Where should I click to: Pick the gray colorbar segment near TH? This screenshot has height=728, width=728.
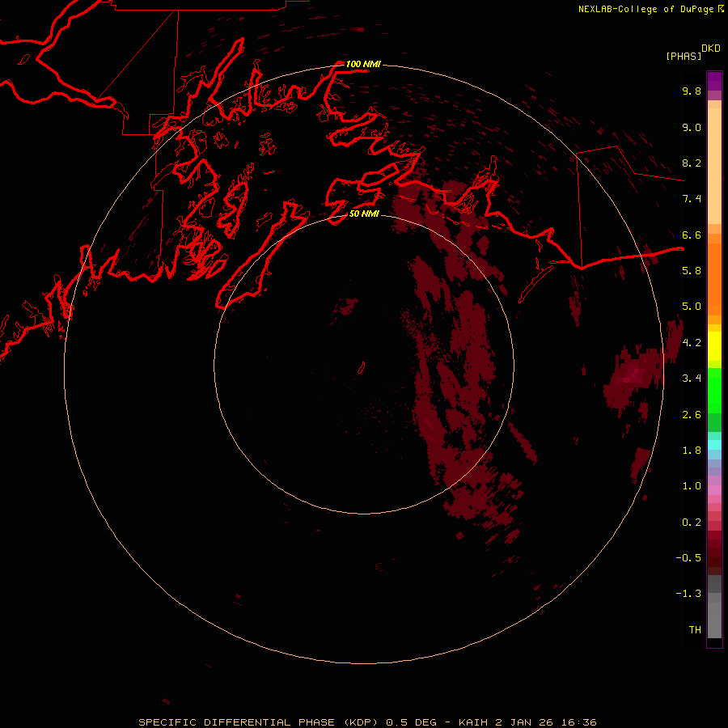point(714,620)
